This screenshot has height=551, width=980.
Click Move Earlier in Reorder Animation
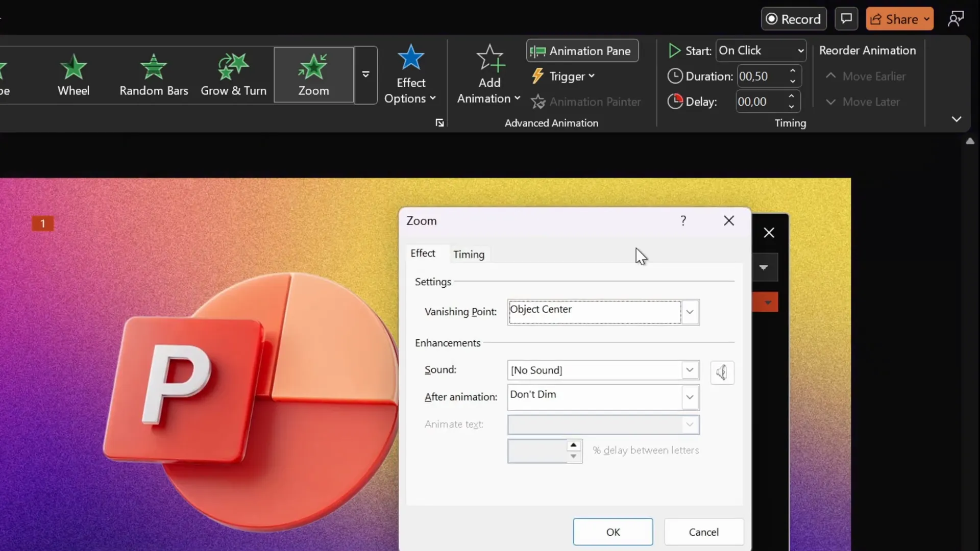866,77
